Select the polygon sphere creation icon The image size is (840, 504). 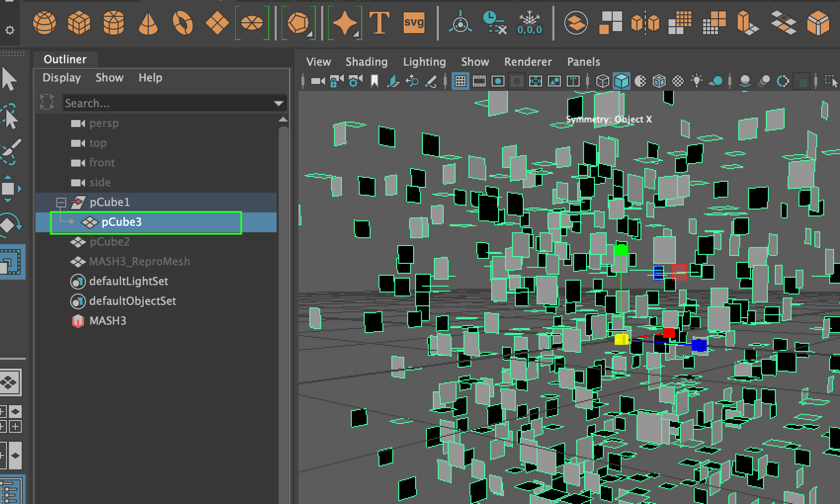(x=45, y=22)
